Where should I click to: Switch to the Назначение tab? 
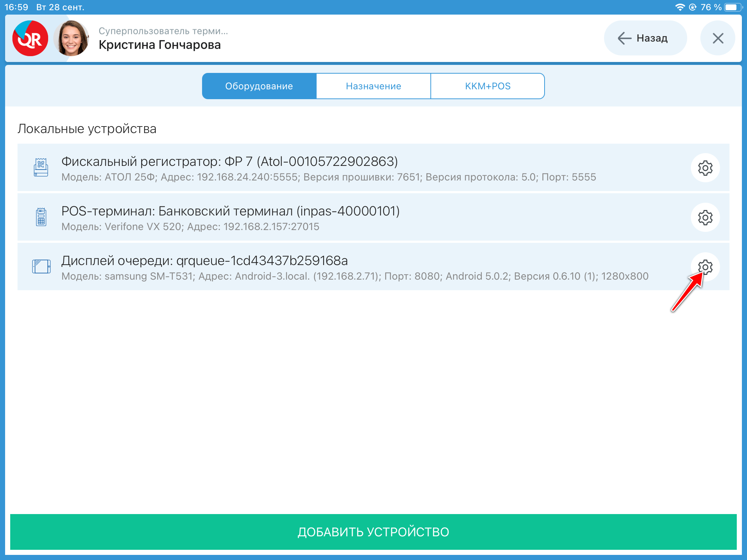(373, 86)
